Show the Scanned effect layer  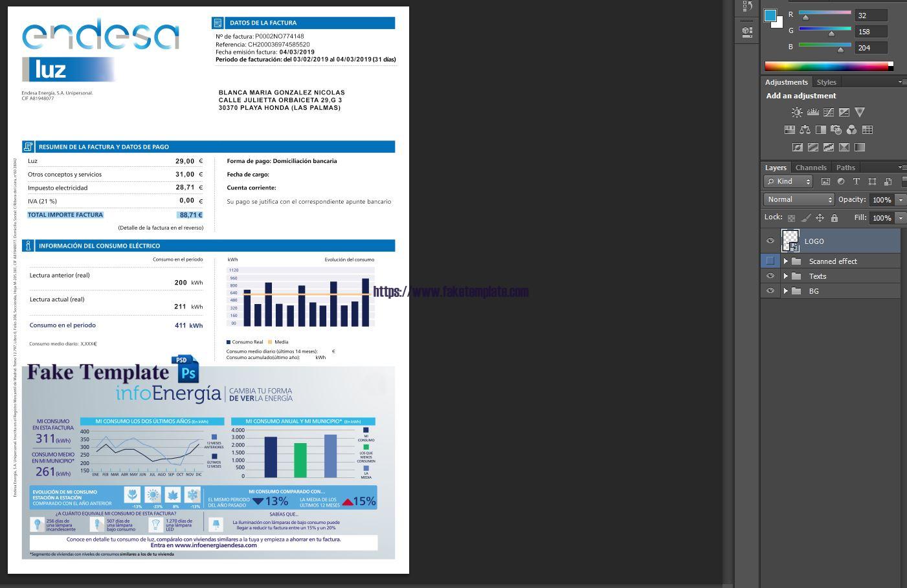pos(770,261)
